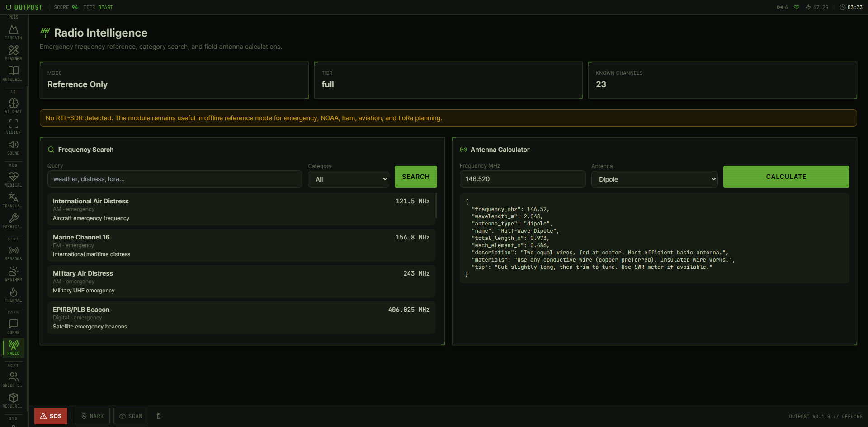Focus the Frequency MHz input field
The image size is (868, 427).
pos(522,179)
